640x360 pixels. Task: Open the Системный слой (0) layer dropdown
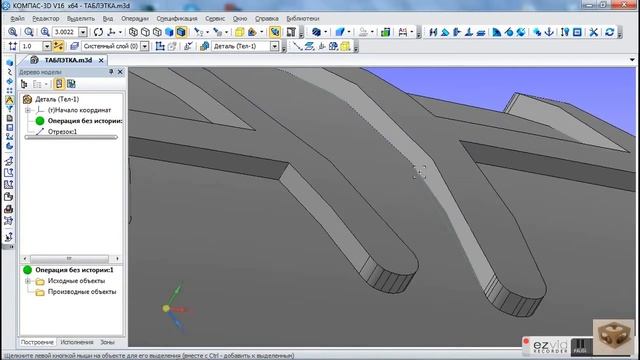(144, 47)
